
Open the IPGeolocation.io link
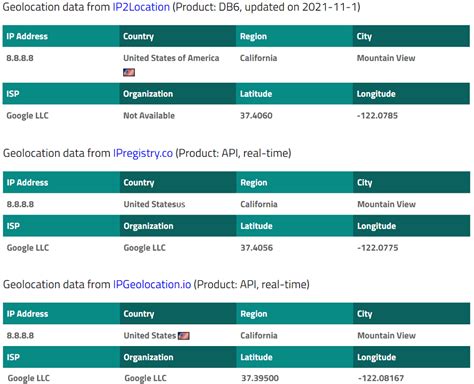[x=152, y=284]
